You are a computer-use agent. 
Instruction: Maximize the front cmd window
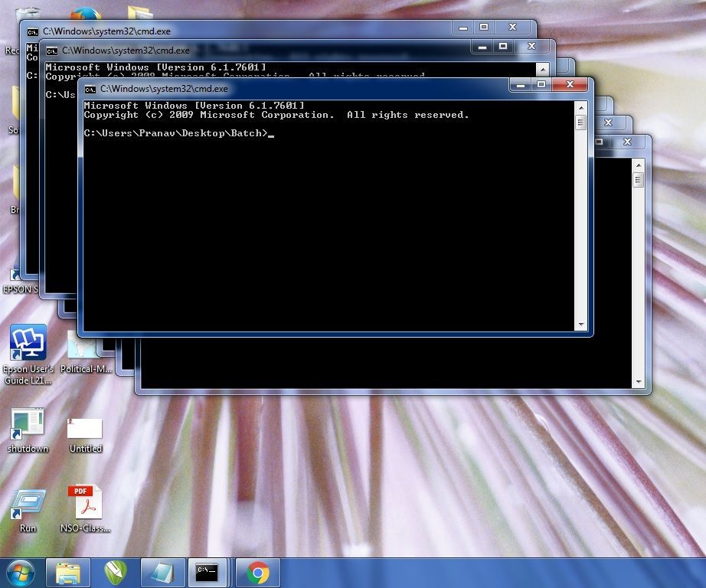point(541,84)
